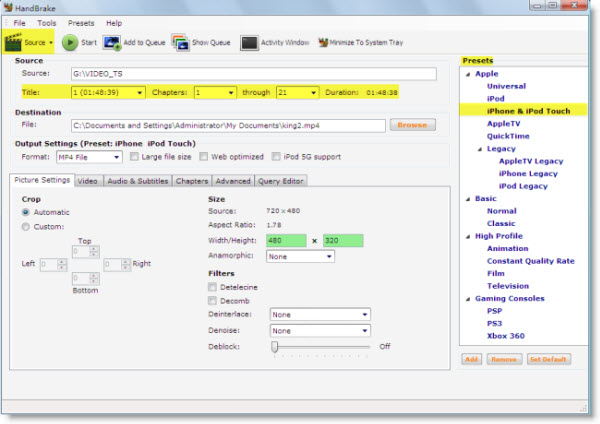Open the Anamorphic dropdown
The image size is (600, 424).
(x=300, y=256)
